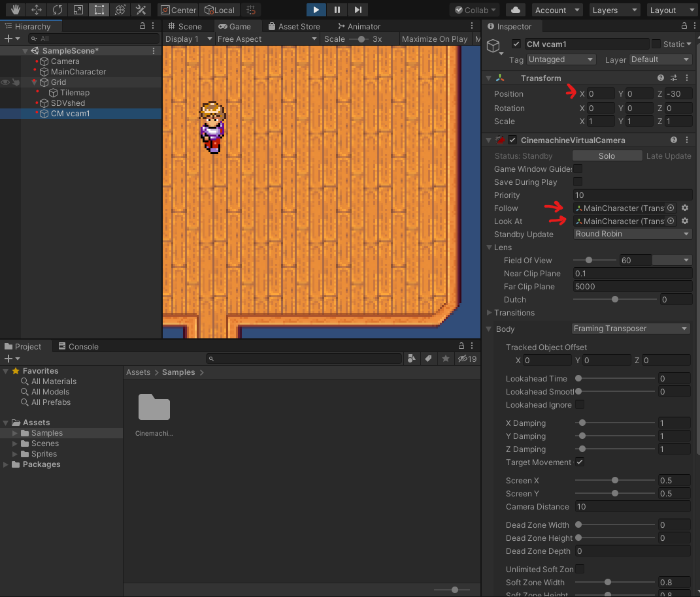Open the Body Framing Transposer dropdown
700x597 pixels.
pyautogui.click(x=631, y=329)
